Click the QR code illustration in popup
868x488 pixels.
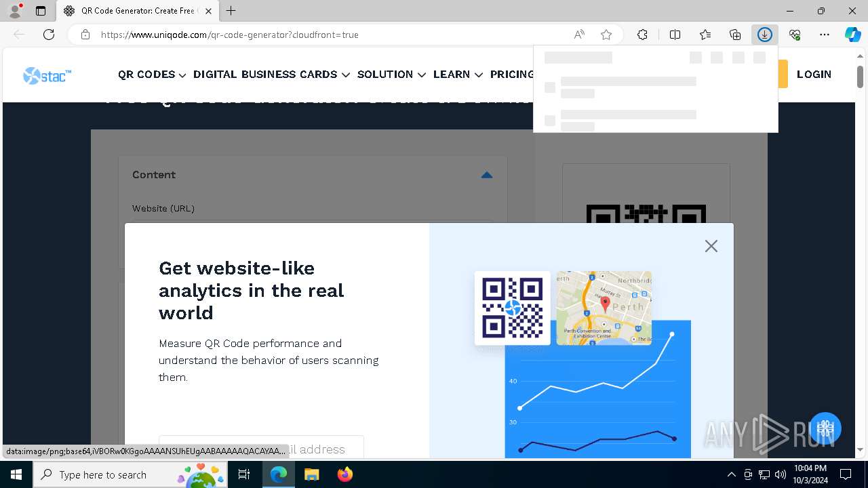(x=513, y=308)
